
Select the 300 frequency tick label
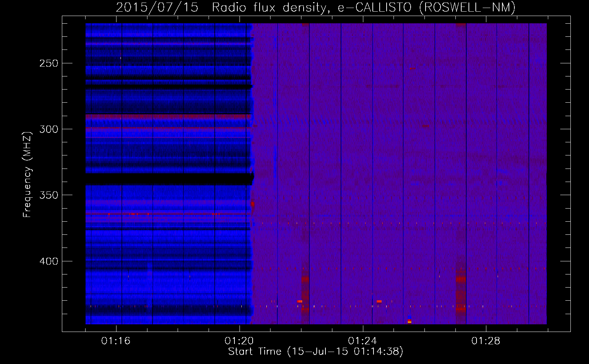click(49, 129)
